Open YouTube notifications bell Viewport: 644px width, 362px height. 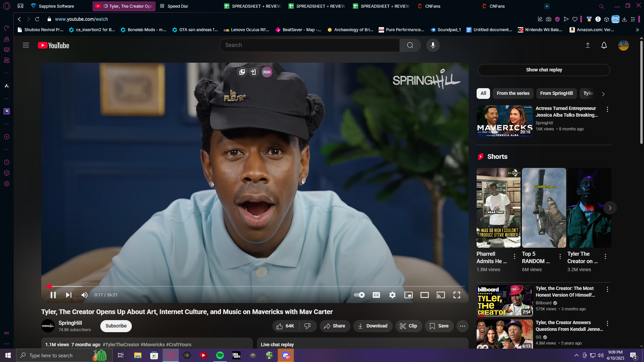604,45
